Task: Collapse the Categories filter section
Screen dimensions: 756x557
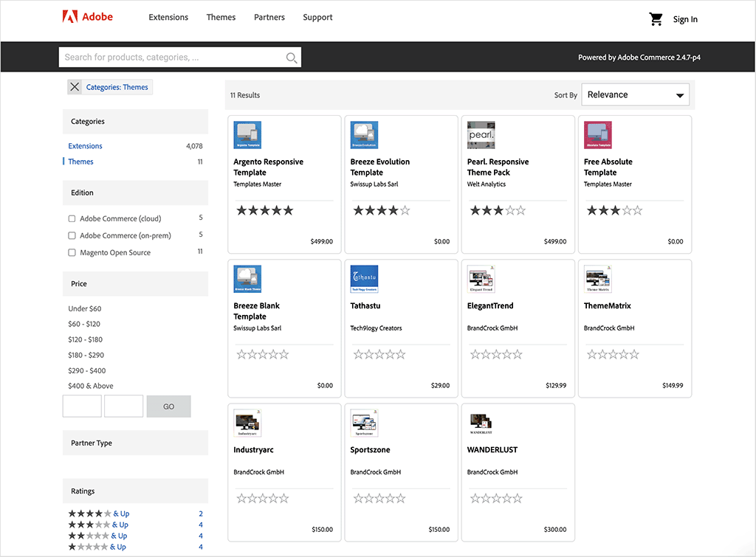Action: [x=136, y=122]
